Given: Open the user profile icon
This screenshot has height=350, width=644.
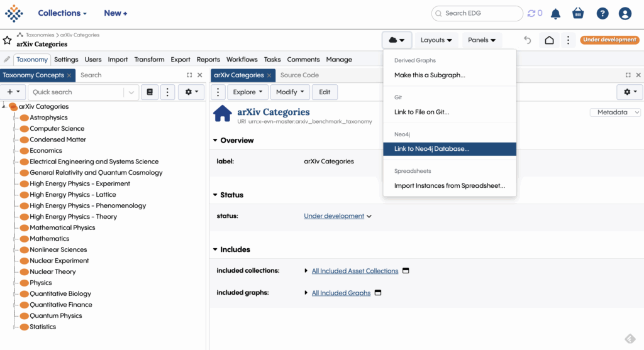Looking at the screenshot, I should coord(625,13).
